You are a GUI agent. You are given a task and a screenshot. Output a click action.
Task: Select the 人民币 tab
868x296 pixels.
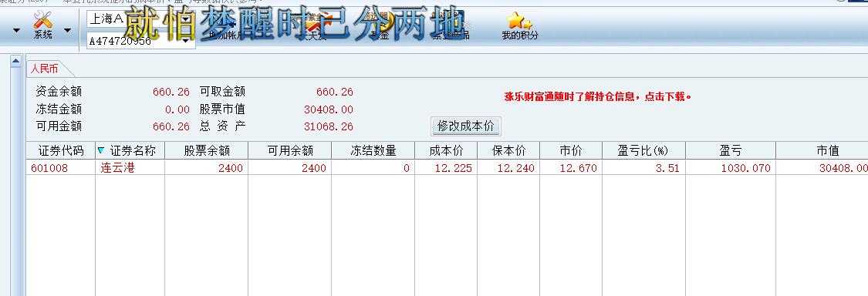point(44,69)
